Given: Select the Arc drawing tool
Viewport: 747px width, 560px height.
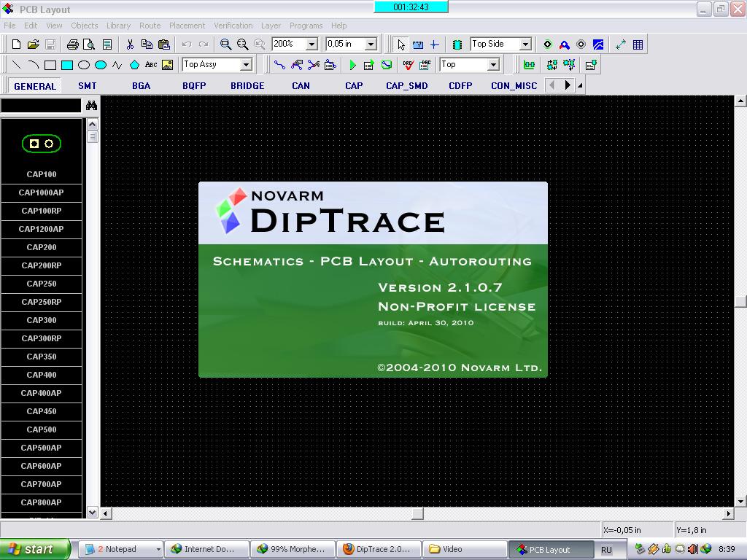Looking at the screenshot, I should pos(33,65).
